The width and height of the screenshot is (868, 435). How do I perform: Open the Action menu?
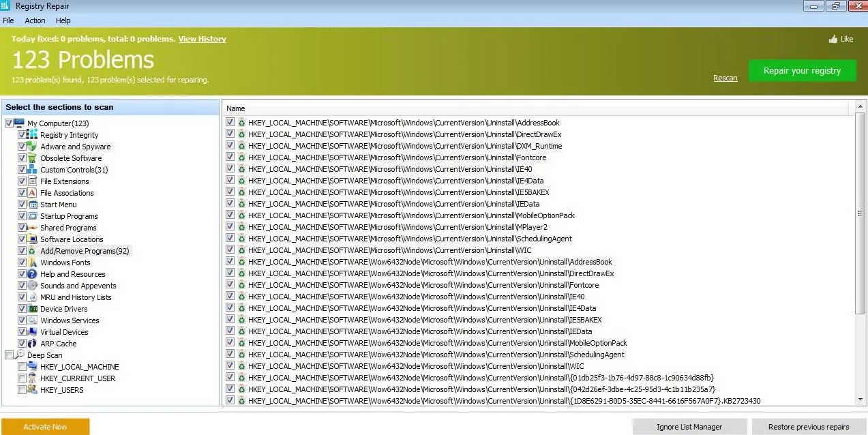[34, 20]
